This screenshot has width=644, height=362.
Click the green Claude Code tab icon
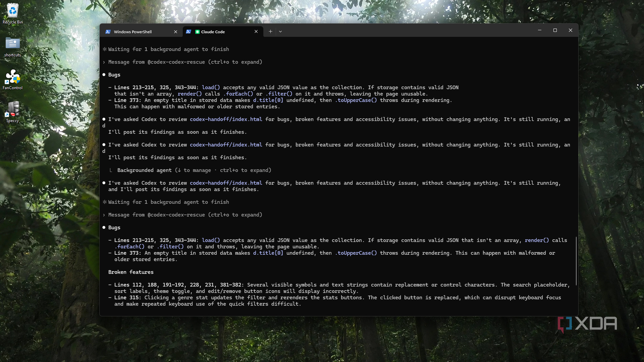197,32
